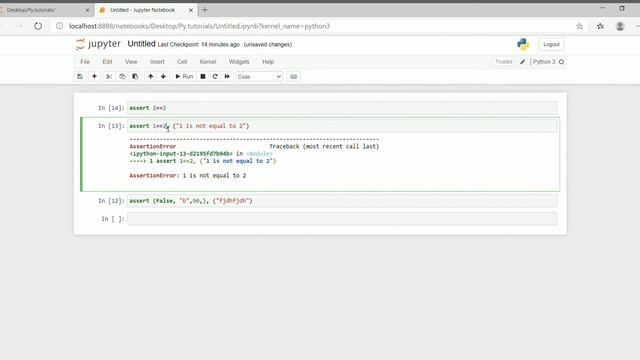Run the selected cell
This screenshot has width=640, height=360.
184,76
